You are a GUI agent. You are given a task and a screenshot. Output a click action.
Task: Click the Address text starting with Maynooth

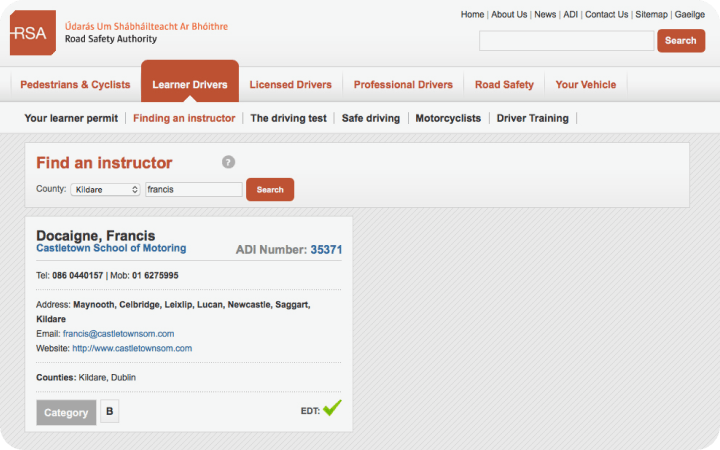tap(173, 311)
